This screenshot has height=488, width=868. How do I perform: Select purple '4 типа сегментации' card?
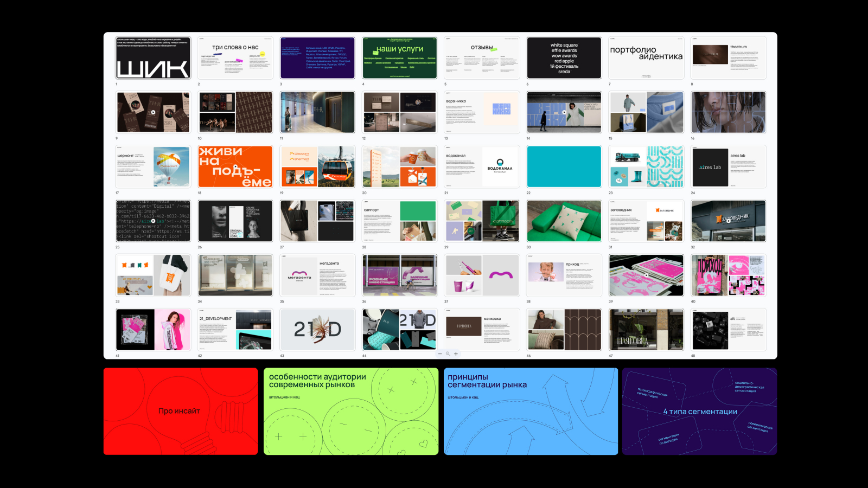pyautogui.click(x=700, y=412)
